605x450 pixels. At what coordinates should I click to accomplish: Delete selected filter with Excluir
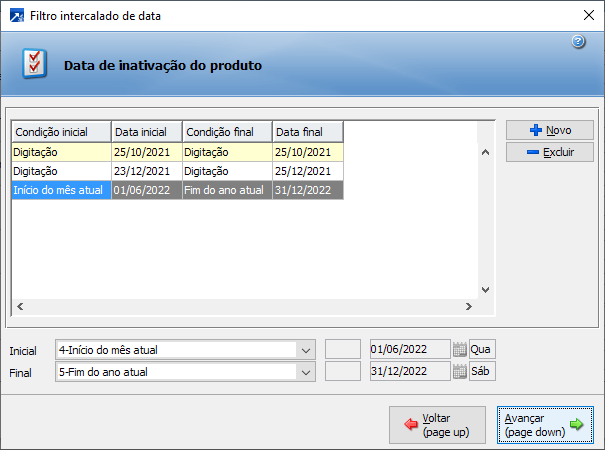(x=550, y=152)
